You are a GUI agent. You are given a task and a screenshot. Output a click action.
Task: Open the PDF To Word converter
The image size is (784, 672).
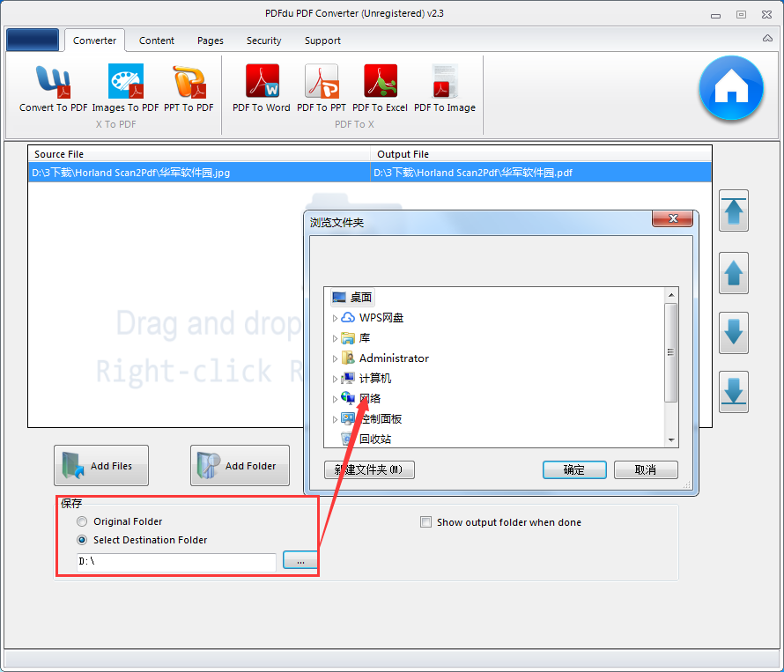262,89
